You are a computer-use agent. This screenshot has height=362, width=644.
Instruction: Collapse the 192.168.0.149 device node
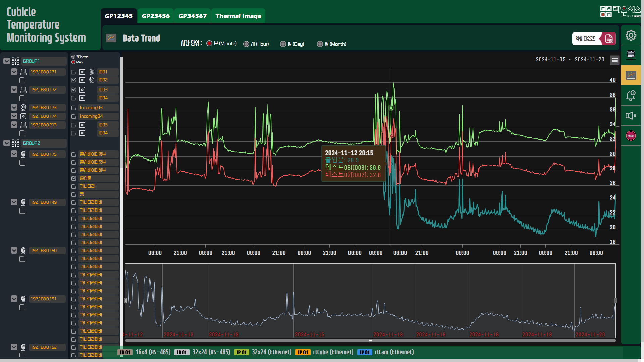pyautogui.click(x=14, y=202)
